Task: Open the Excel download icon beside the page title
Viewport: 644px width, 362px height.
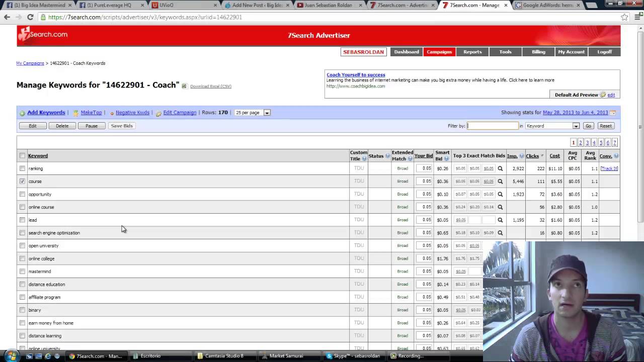Action: pyautogui.click(x=184, y=86)
